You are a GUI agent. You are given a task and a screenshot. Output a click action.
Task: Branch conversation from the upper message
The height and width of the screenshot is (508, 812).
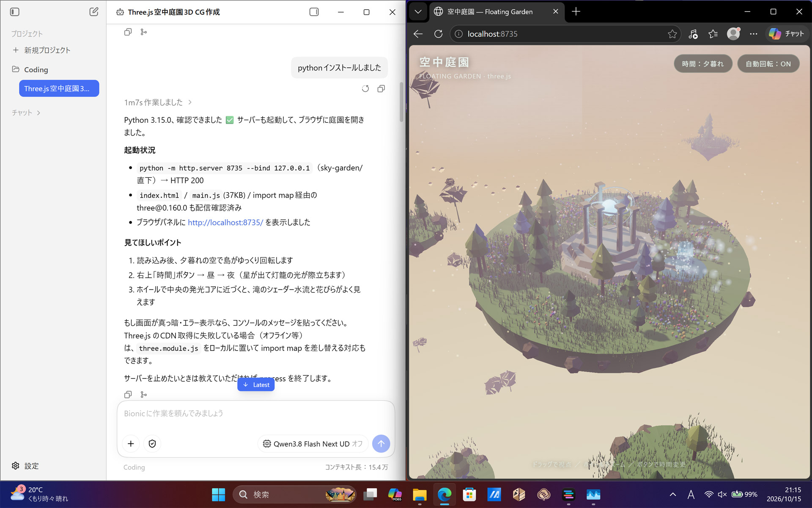(144, 32)
